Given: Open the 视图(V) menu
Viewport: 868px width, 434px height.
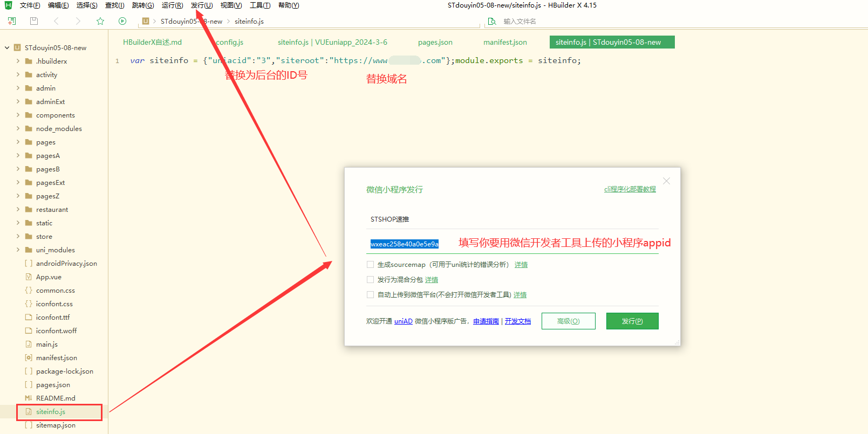Looking at the screenshot, I should pyautogui.click(x=231, y=5).
